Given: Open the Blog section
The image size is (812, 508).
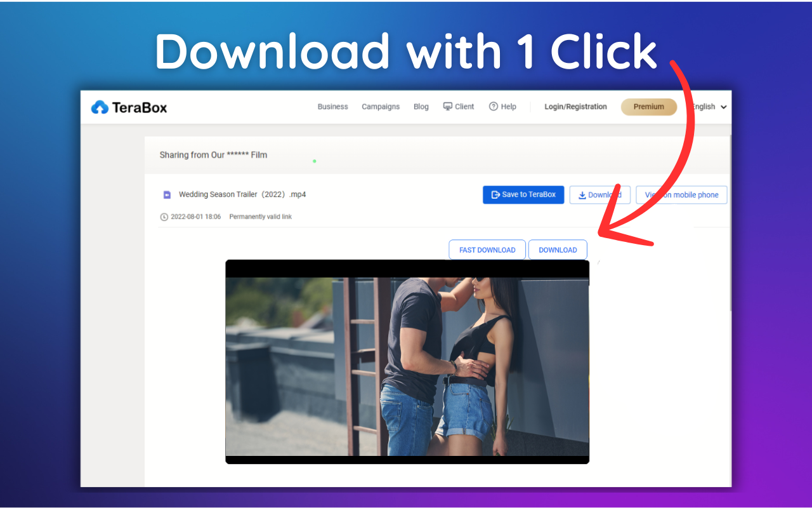Looking at the screenshot, I should (421, 106).
